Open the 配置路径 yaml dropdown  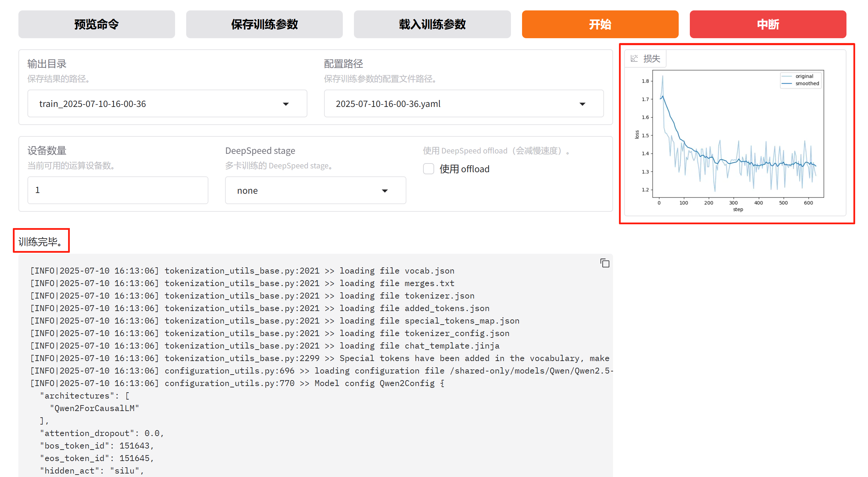click(x=582, y=104)
